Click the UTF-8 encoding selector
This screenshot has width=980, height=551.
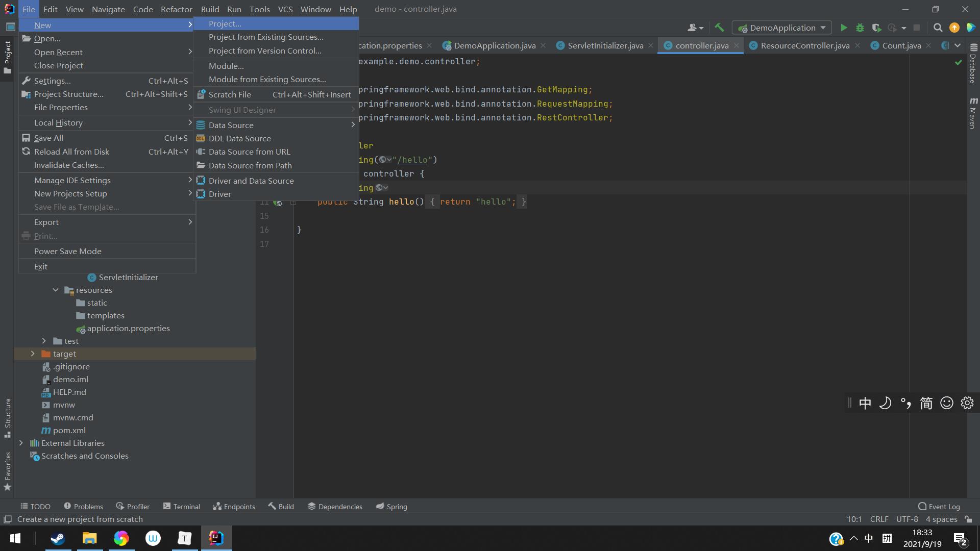pos(906,519)
